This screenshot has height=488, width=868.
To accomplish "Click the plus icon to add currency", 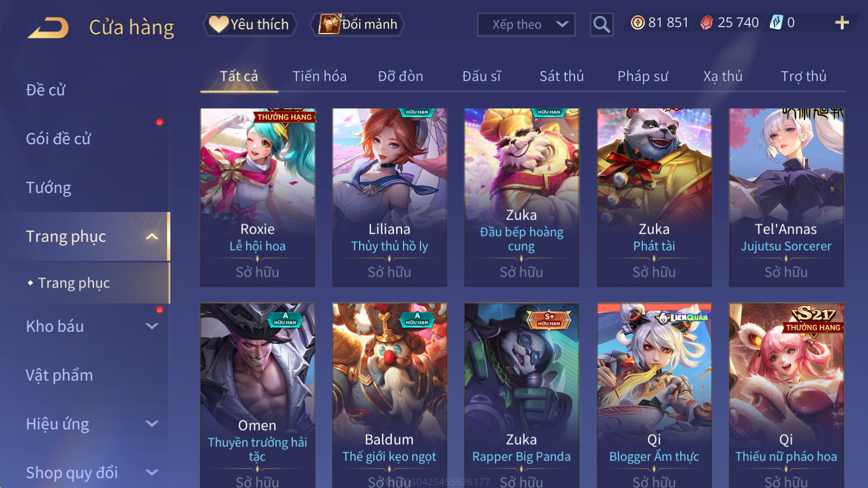I will [x=842, y=23].
